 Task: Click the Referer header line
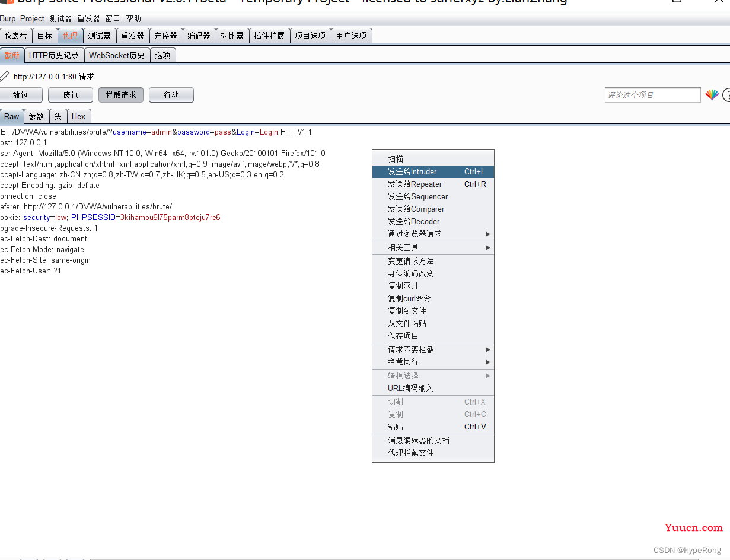click(86, 207)
